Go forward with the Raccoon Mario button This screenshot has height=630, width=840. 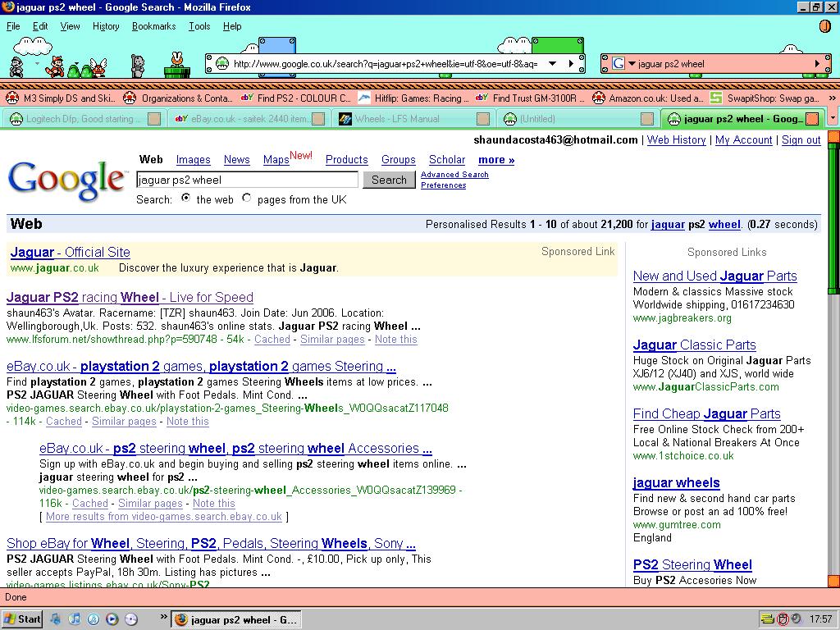coord(55,66)
